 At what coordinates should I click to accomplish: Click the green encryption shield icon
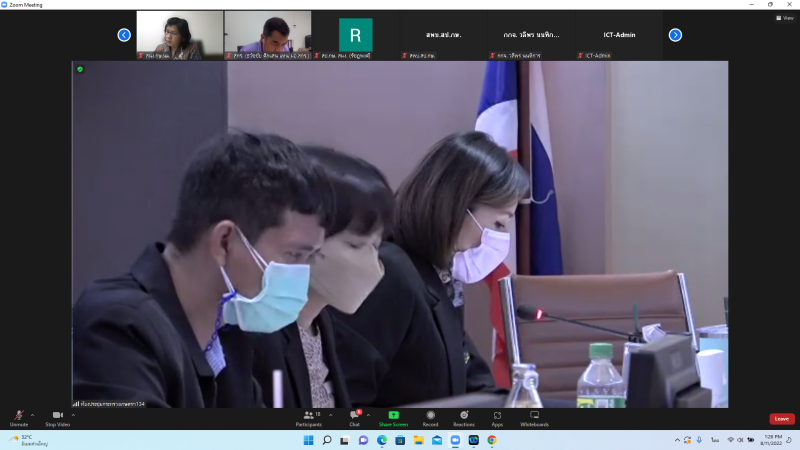[x=80, y=69]
